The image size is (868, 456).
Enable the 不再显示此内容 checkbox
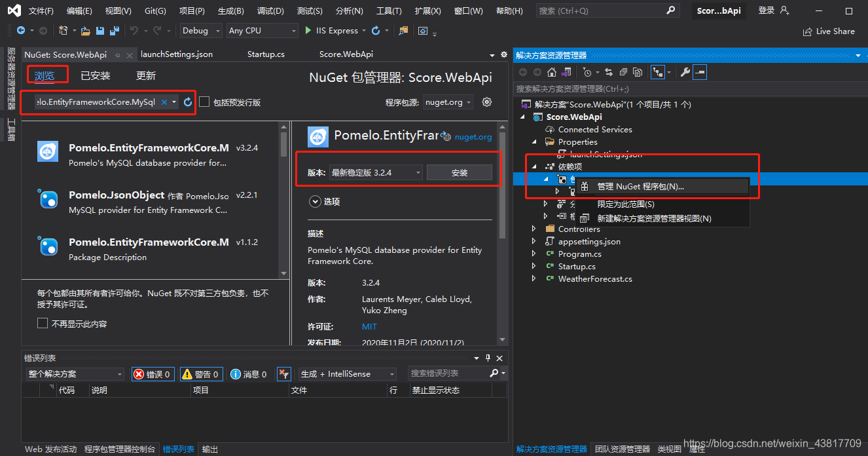point(43,322)
